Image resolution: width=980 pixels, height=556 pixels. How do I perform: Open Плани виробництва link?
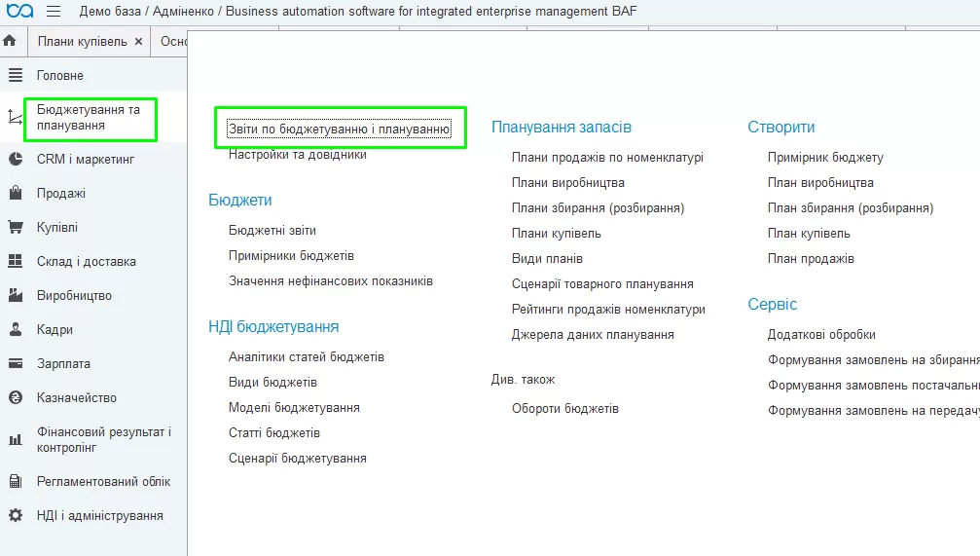pos(568,183)
